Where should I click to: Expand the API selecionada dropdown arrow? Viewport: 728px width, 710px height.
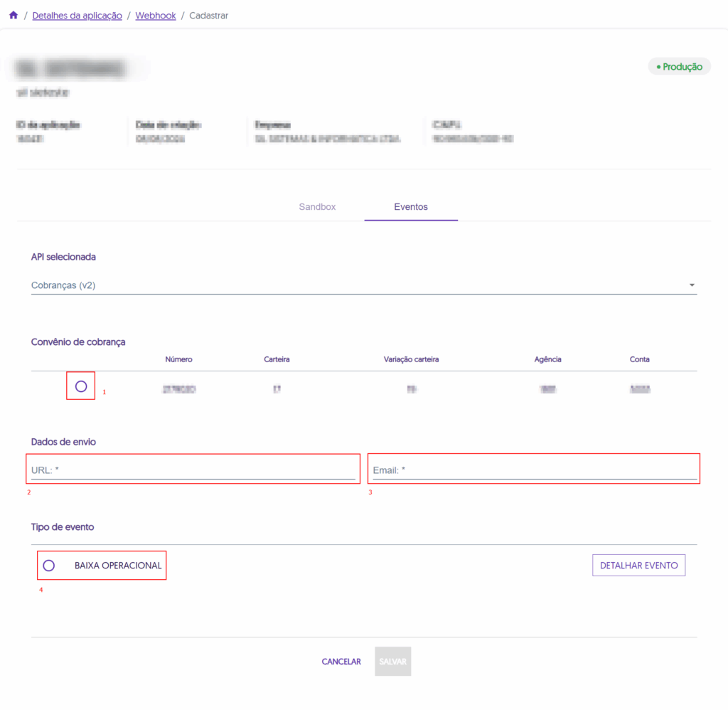coord(692,285)
